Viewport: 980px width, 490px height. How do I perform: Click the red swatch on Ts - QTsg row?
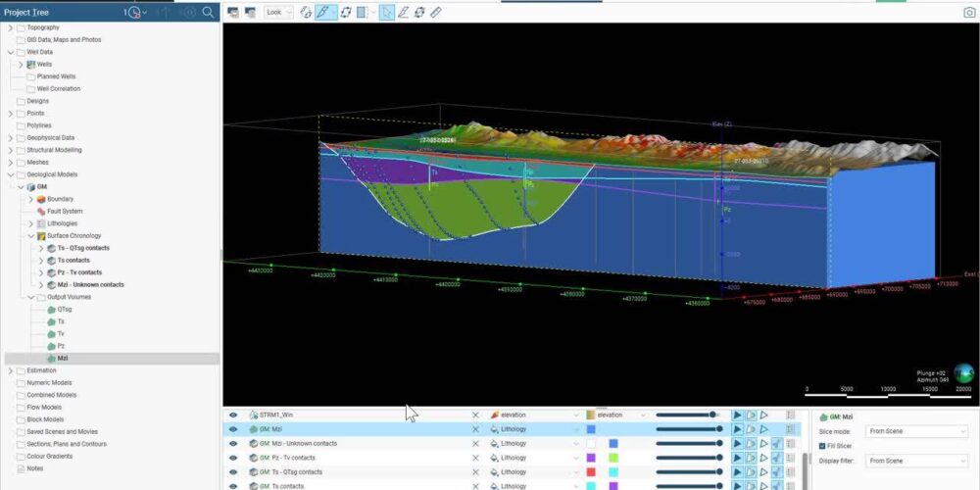coord(591,472)
